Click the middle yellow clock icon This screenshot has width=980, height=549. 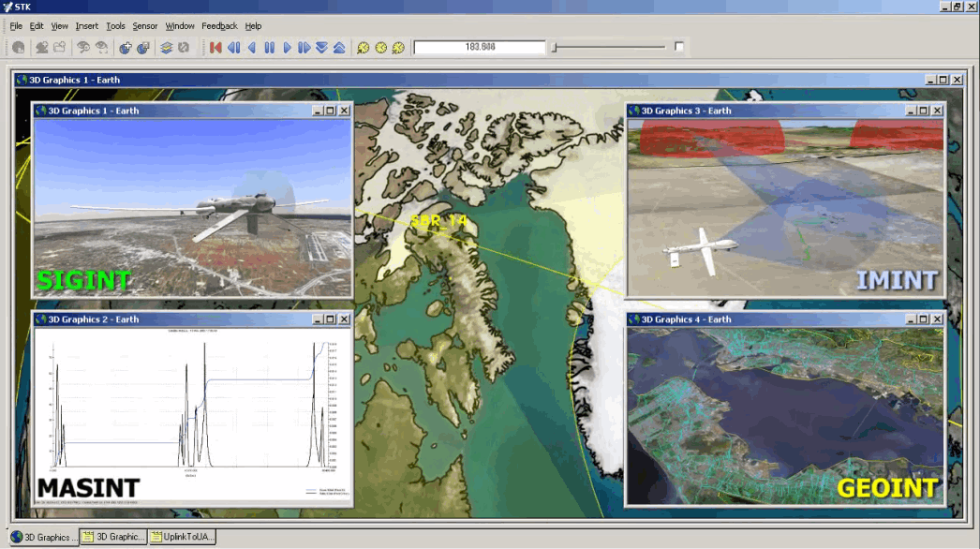click(380, 48)
